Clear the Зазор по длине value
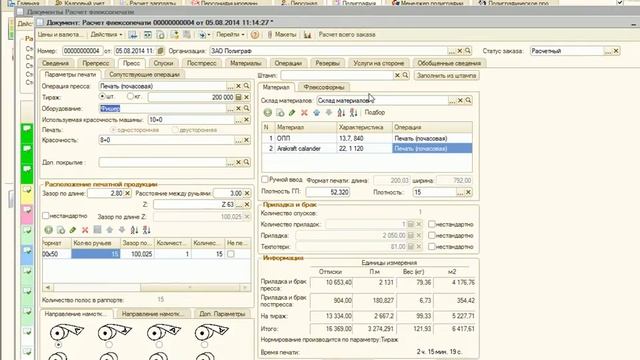Image resolution: width=640 pixels, height=360 pixels. [x=127, y=193]
